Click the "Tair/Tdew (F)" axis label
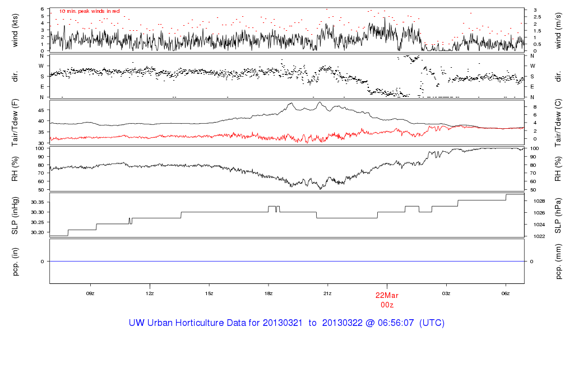This screenshot has height=392, width=574. 15,123
